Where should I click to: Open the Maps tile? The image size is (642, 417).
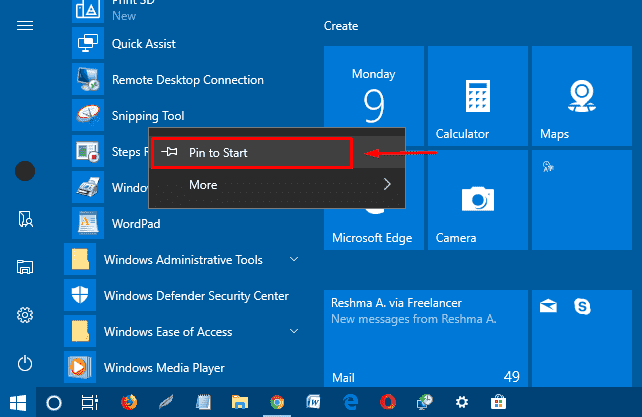[x=582, y=96]
